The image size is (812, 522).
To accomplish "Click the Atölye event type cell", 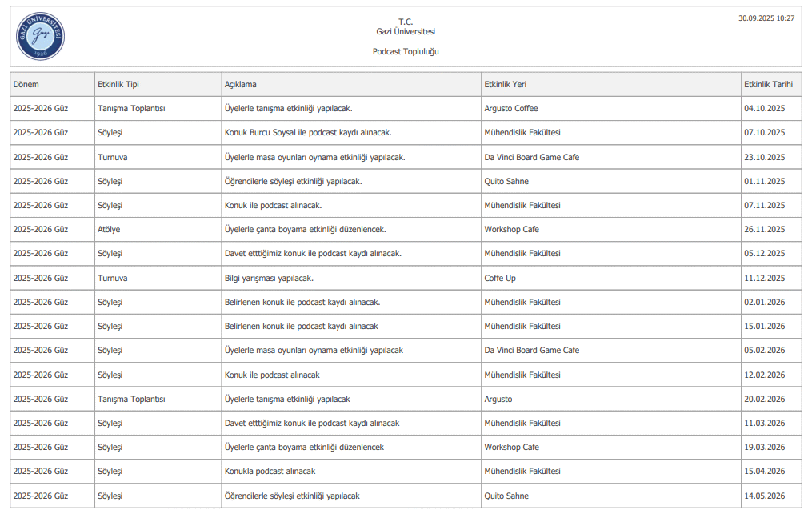I will pos(109,229).
